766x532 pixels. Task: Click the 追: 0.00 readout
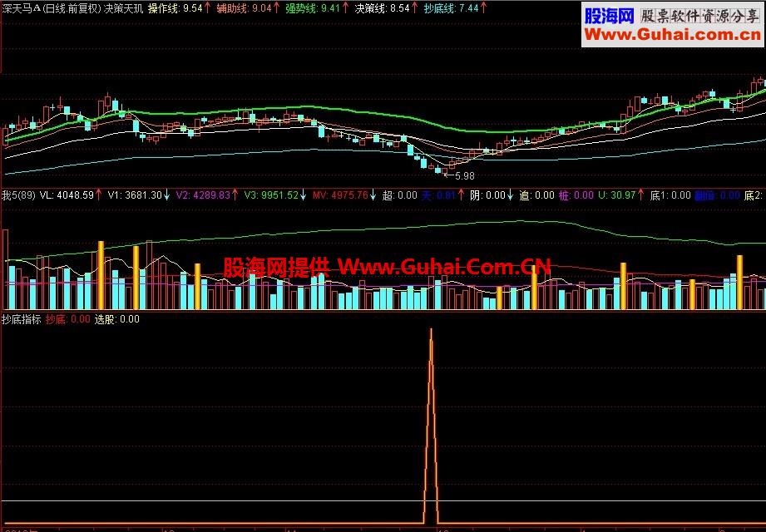(536, 195)
